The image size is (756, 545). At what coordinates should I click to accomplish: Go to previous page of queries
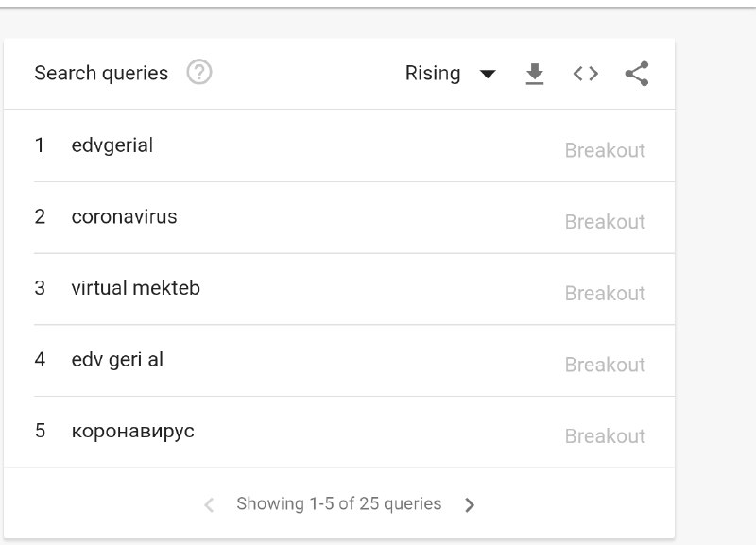point(209,504)
